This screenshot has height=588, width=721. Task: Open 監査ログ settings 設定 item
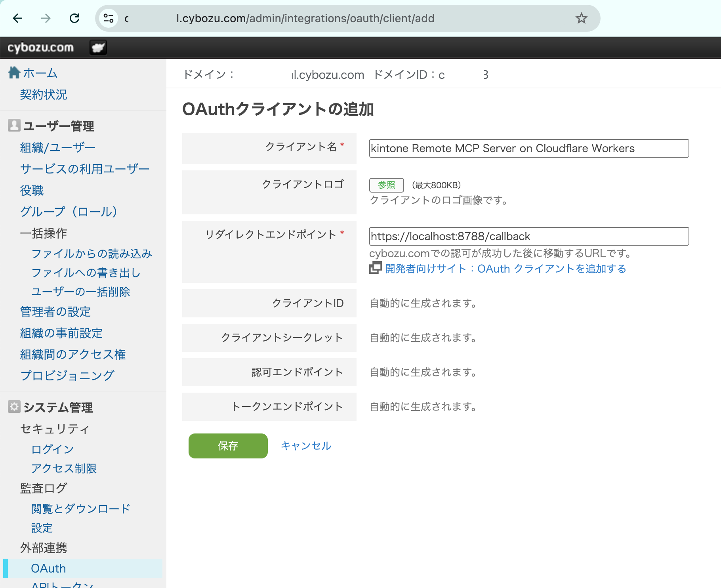tap(42, 528)
